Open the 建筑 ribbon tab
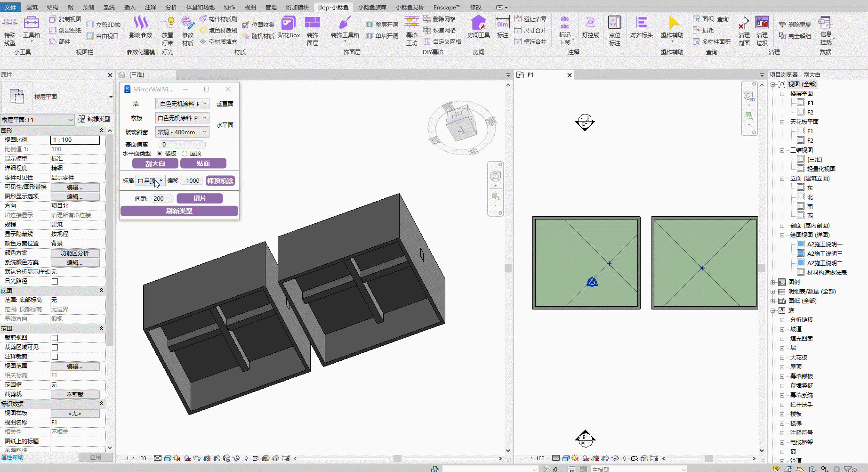The image size is (868, 472). 32,7
